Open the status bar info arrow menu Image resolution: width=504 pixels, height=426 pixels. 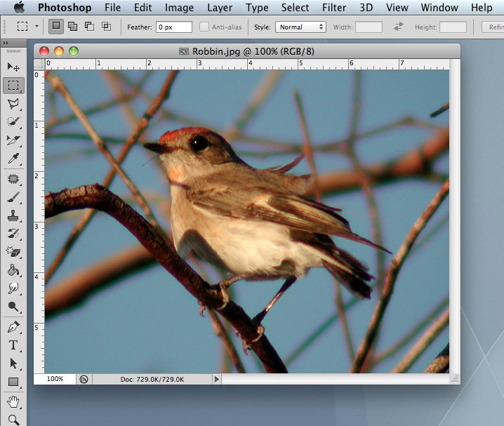(217, 380)
